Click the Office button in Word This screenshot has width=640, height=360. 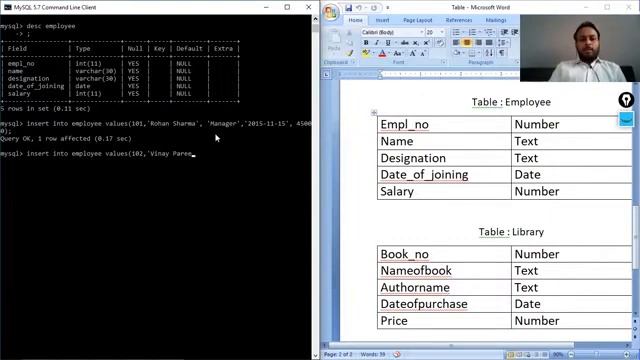pos(331,11)
